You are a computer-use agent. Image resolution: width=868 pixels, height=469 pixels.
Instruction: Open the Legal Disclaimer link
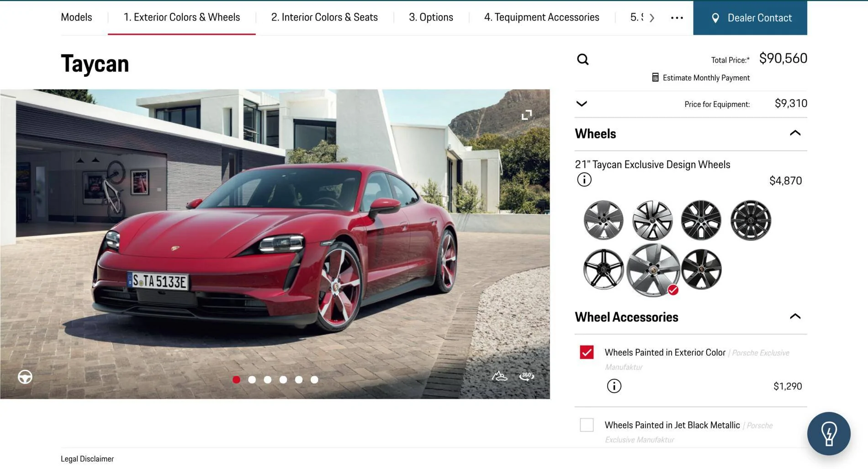pos(87,458)
